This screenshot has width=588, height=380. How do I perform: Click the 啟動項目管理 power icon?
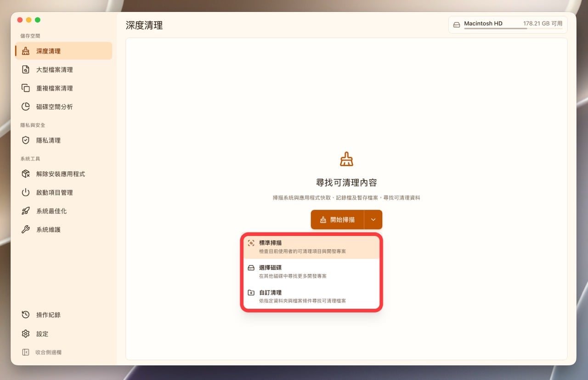pyautogui.click(x=26, y=192)
